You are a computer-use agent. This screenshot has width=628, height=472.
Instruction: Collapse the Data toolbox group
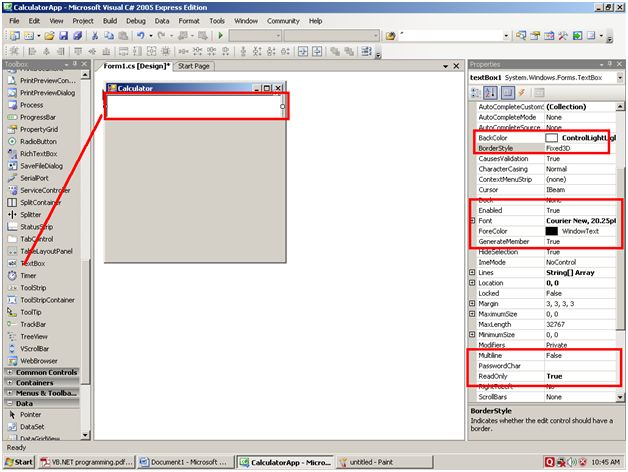click(x=10, y=403)
